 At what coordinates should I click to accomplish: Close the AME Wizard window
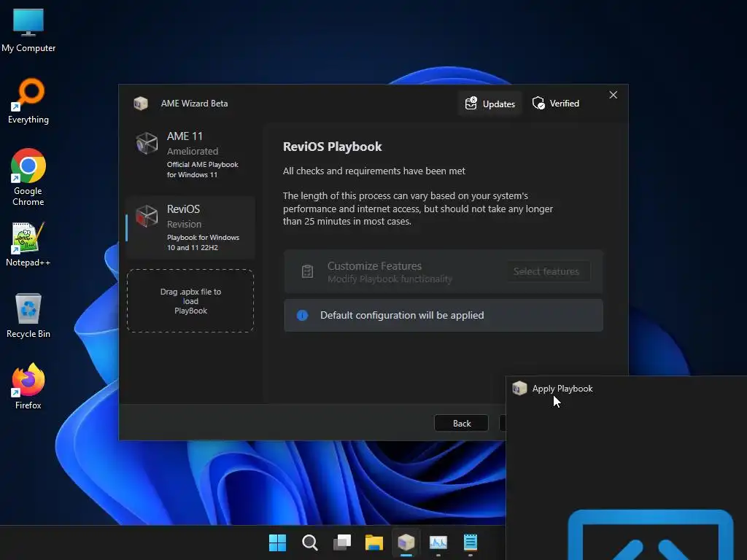[x=613, y=95]
